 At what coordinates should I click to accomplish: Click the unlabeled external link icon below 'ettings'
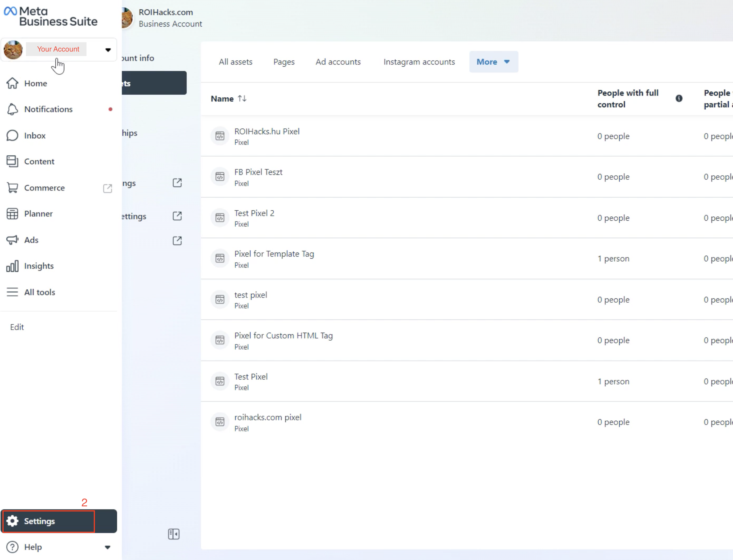click(x=177, y=241)
